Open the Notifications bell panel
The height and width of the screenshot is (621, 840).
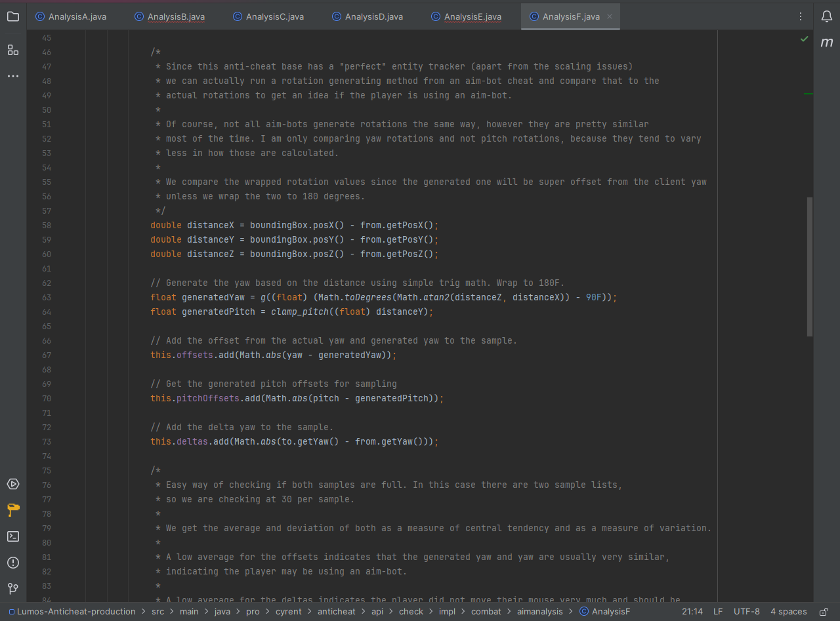pos(827,16)
